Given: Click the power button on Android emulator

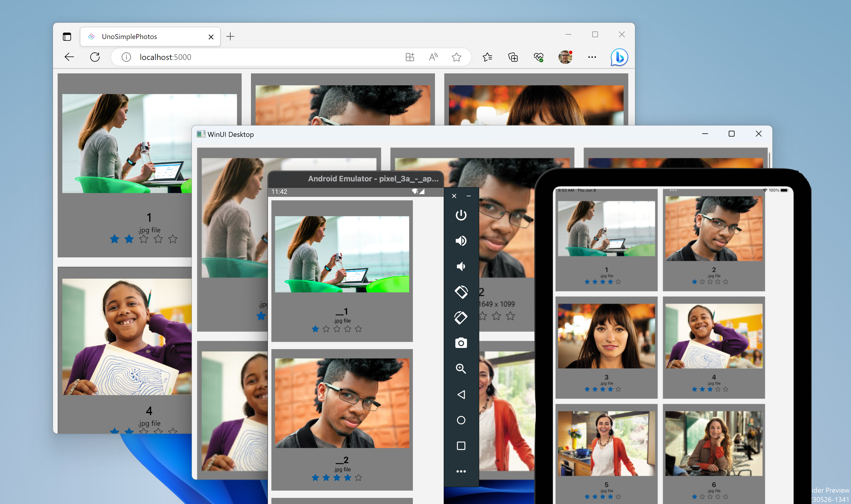Looking at the screenshot, I should click(x=461, y=215).
